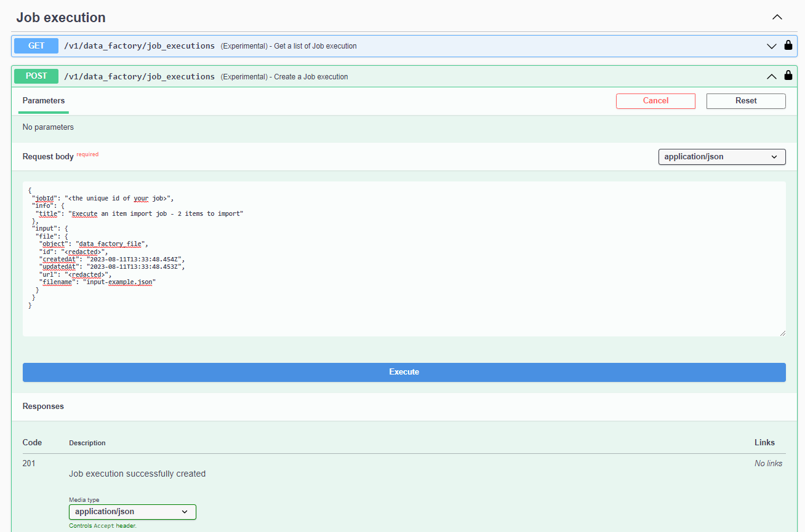Click the GET /v1/data_factory/job_executions path
805x532 pixels.
tap(140, 46)
